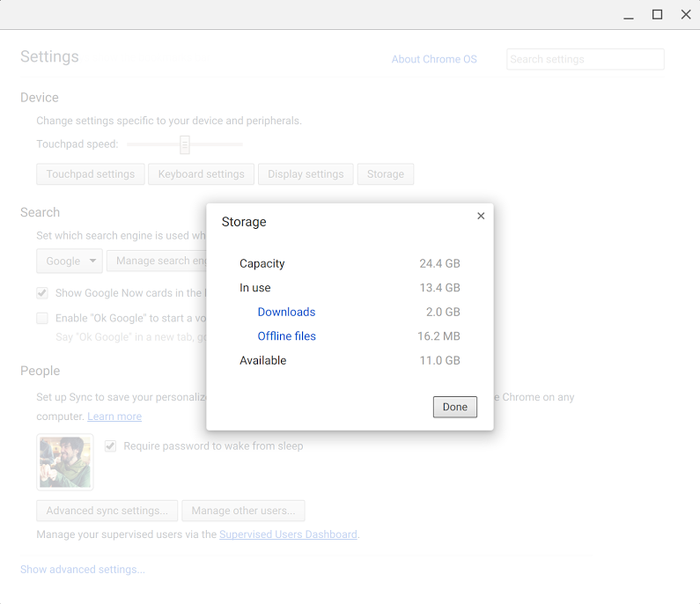Open About Chrome OS link
Screen dimensions: 700x604
(x=434, y=59)
